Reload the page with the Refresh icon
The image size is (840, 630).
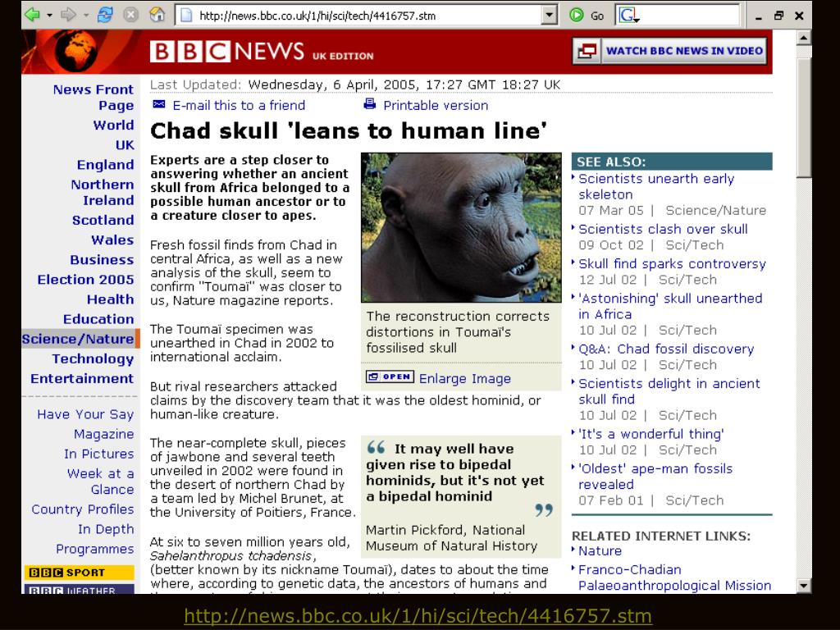tap(105, 15)
